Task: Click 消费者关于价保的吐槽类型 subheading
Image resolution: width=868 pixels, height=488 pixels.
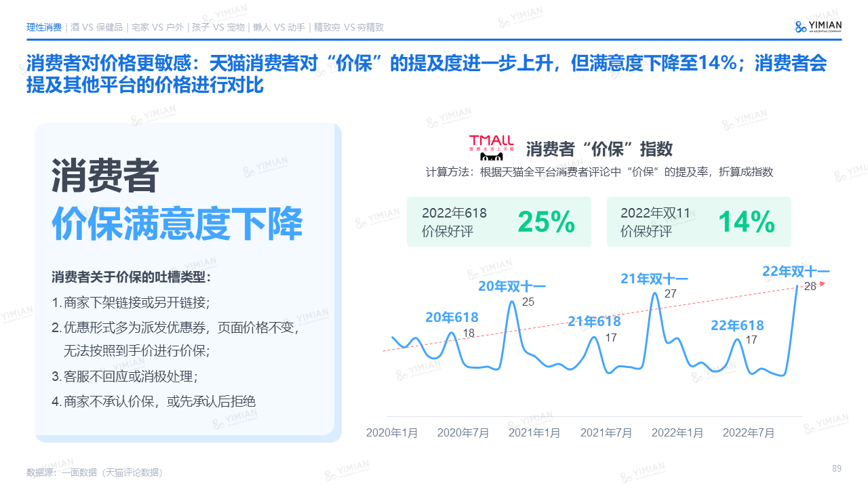Action: tap(132, 277)
